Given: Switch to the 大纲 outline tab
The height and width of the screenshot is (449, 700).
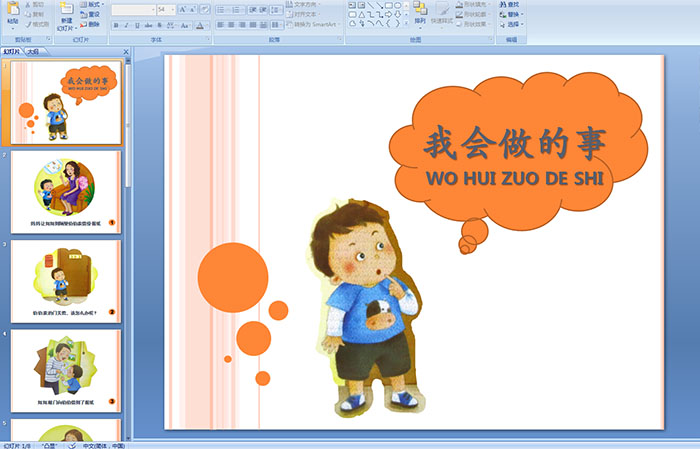Looking at the screenshot, I should click(33, 52).
